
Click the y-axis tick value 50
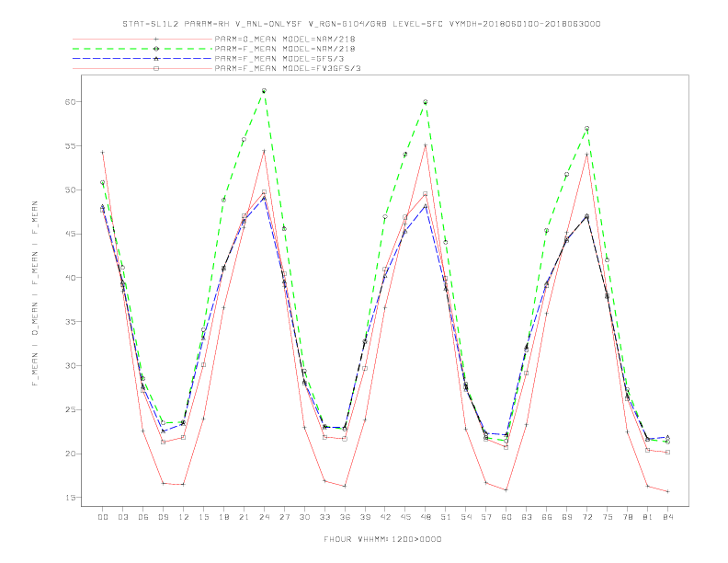[x=71, y=190]
